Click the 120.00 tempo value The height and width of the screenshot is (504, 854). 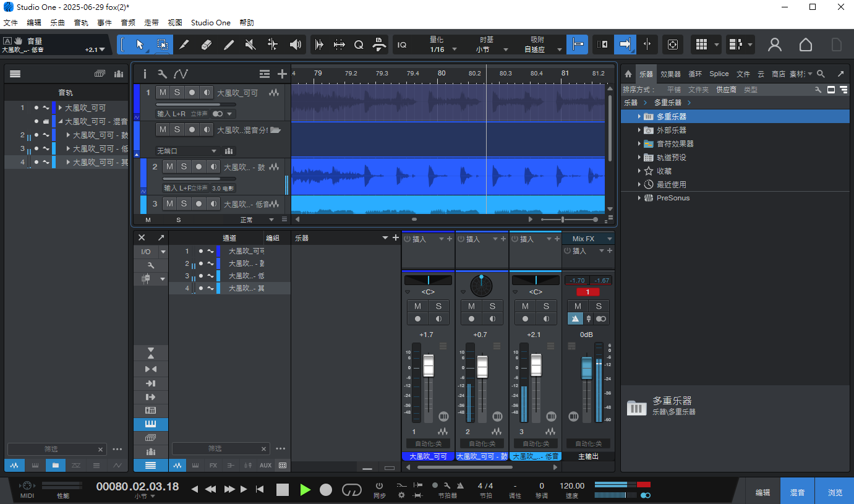pos(572,485)
